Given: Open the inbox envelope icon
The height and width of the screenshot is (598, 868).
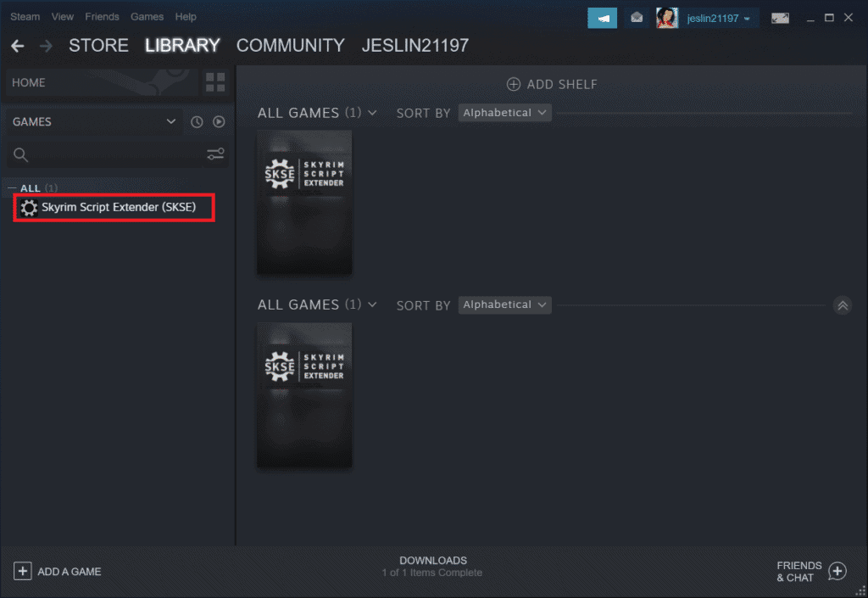Looking at the screenshot, I should click(637, 19).
